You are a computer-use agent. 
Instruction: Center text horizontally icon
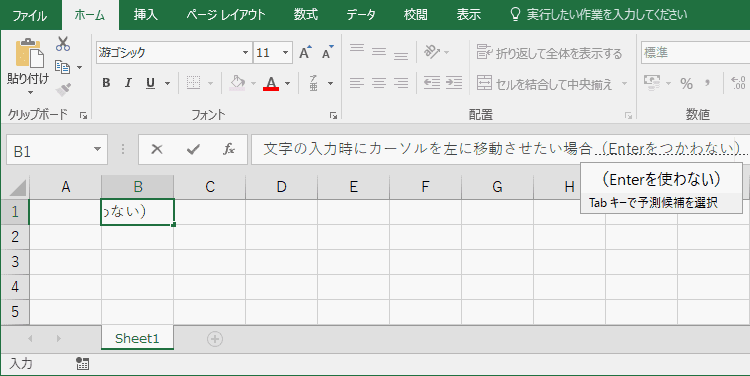379,83
